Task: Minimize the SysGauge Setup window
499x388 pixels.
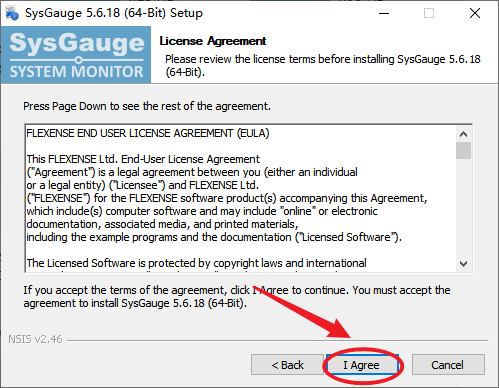Action: tap(384, 13)
